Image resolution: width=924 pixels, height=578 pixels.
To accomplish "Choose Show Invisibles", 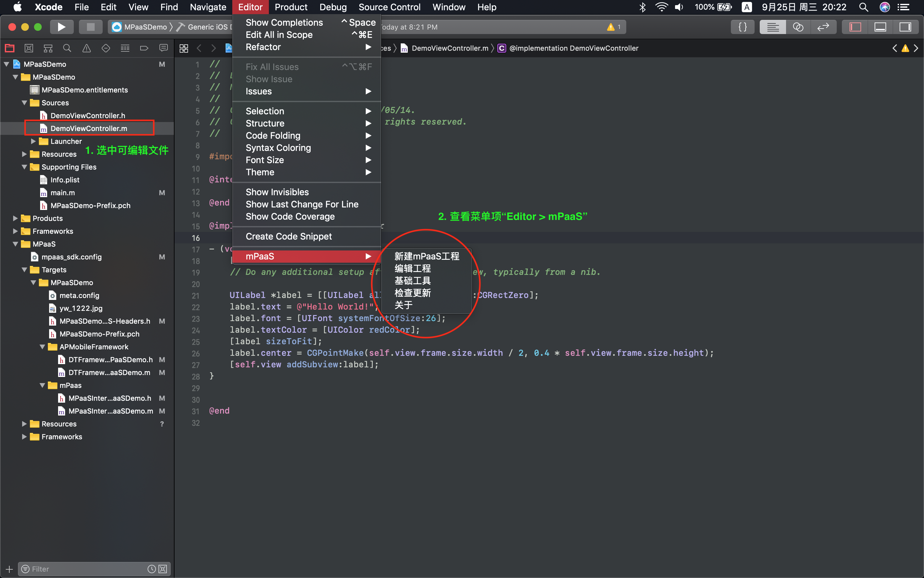I will click(x=307, y=192).
